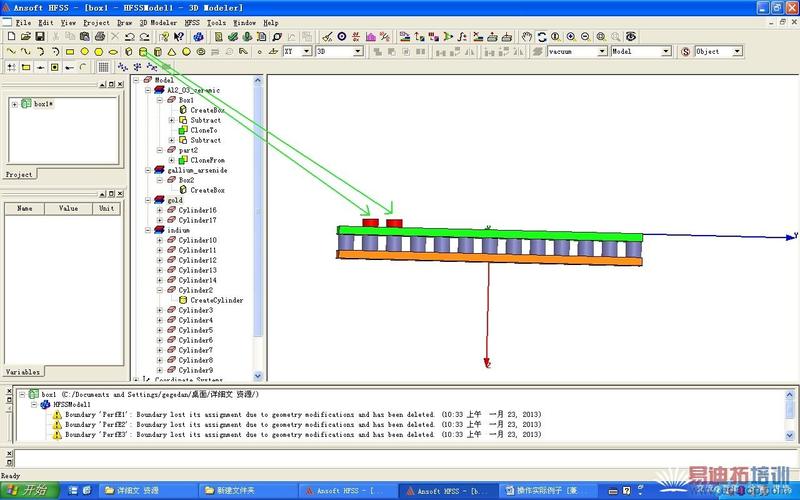
Task: Select Cylinder17 in the model tree
Action: tap(197, 220)
